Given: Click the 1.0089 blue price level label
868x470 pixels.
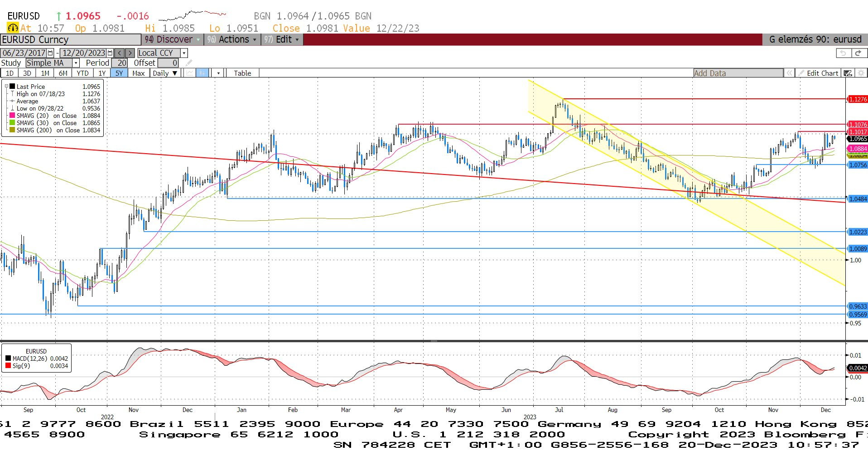Looking at the screenshot, I should point(857,249).
